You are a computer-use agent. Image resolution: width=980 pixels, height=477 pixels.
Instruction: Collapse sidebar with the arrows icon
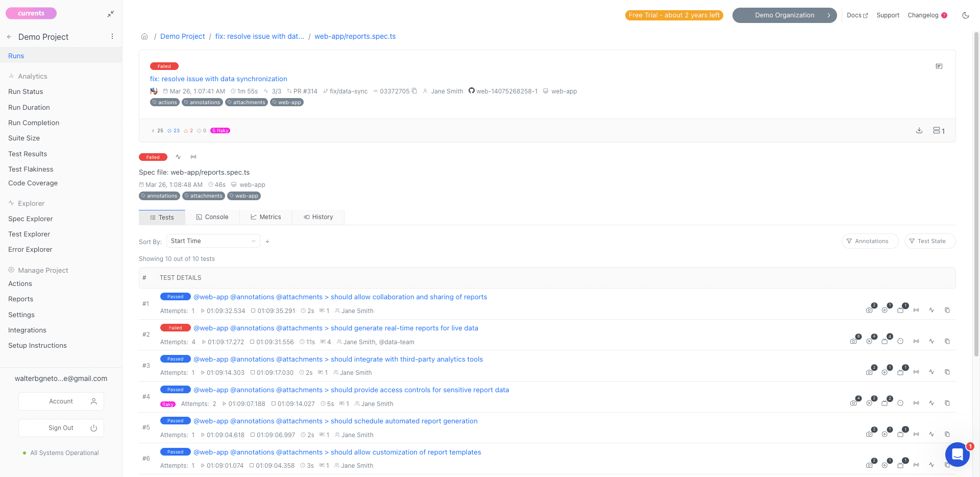point(111,14)
